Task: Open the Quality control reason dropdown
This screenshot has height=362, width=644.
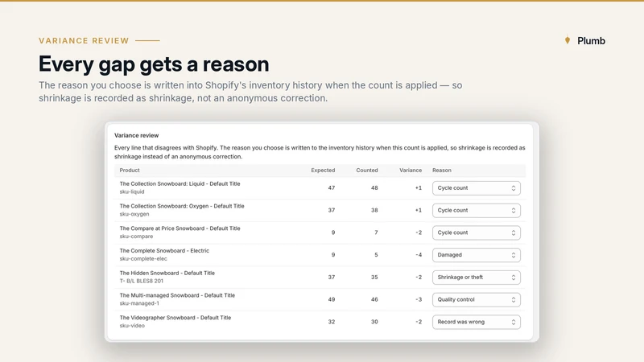Action: coord(476,299)
